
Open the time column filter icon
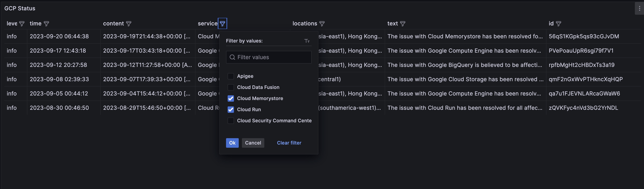pyautogui.click(x=46, y=24)
